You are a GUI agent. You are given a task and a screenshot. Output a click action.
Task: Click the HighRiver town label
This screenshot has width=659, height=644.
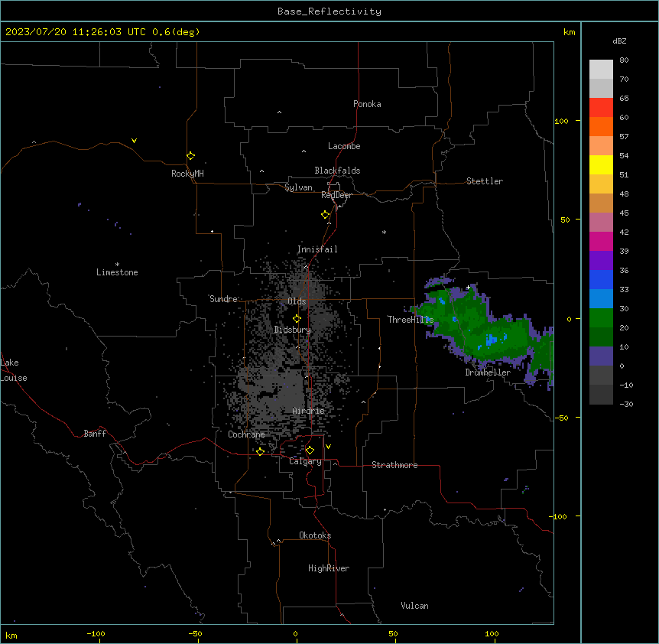(329, 568)
